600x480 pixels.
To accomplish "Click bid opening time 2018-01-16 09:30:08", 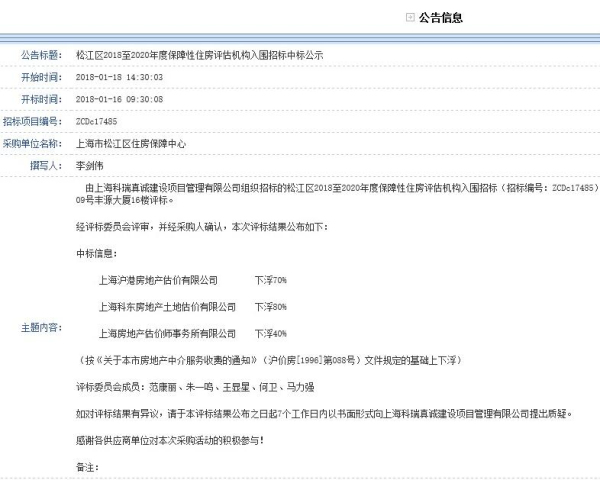I will click(x=119, y=100).
